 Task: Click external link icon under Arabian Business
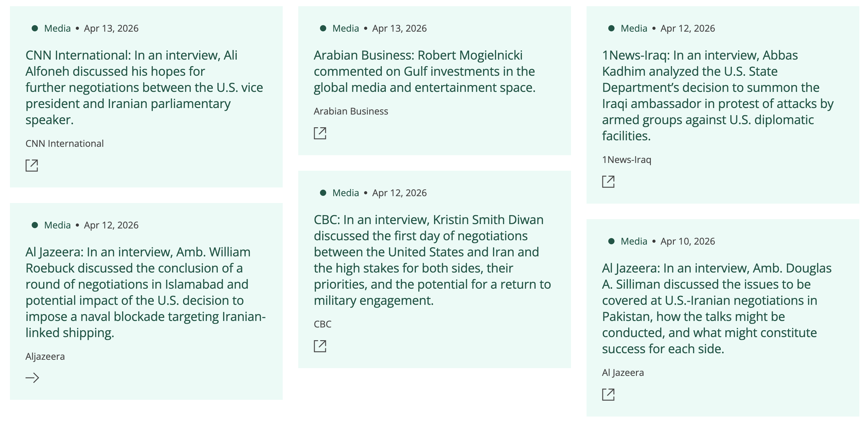point(320,133)
